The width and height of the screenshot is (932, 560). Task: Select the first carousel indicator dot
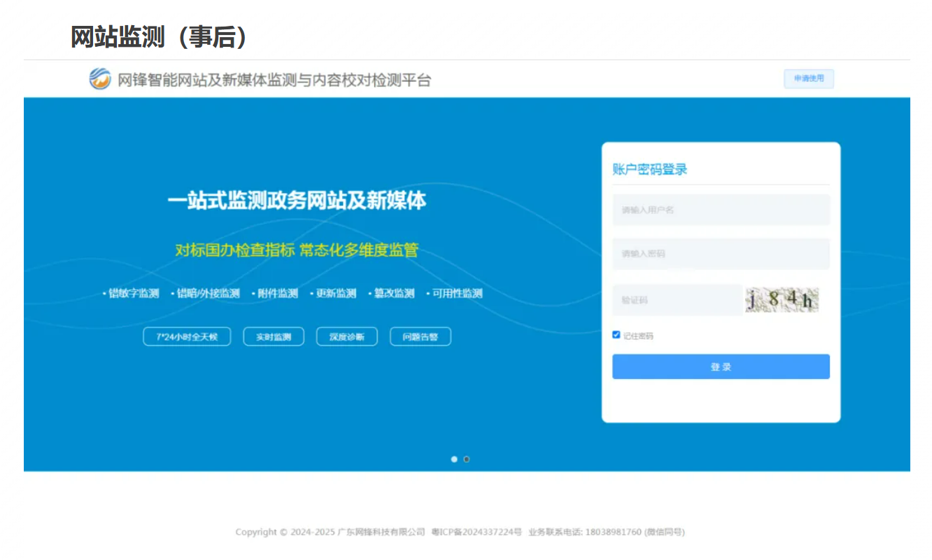point(454,459)
